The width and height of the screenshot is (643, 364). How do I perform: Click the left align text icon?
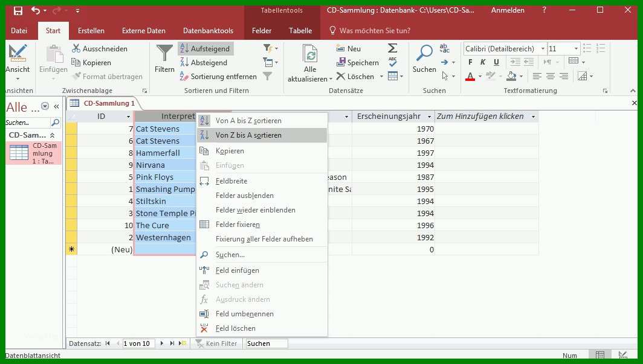(537, 76)
